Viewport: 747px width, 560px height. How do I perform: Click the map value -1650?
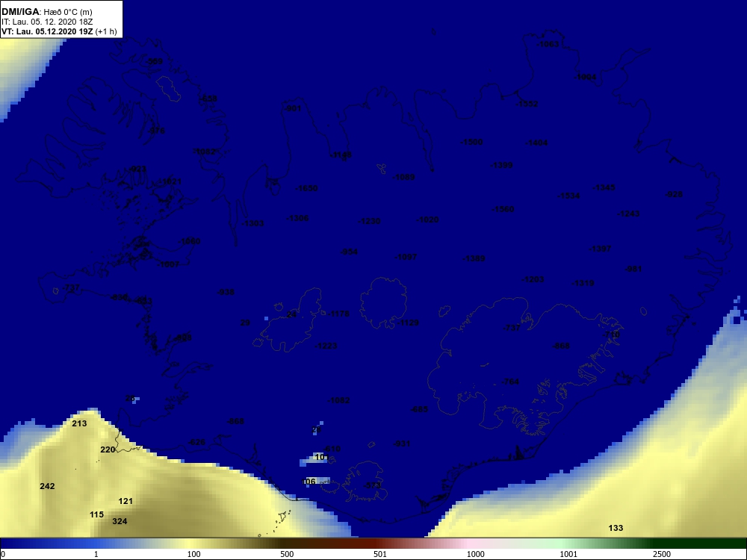click(306, 188)
